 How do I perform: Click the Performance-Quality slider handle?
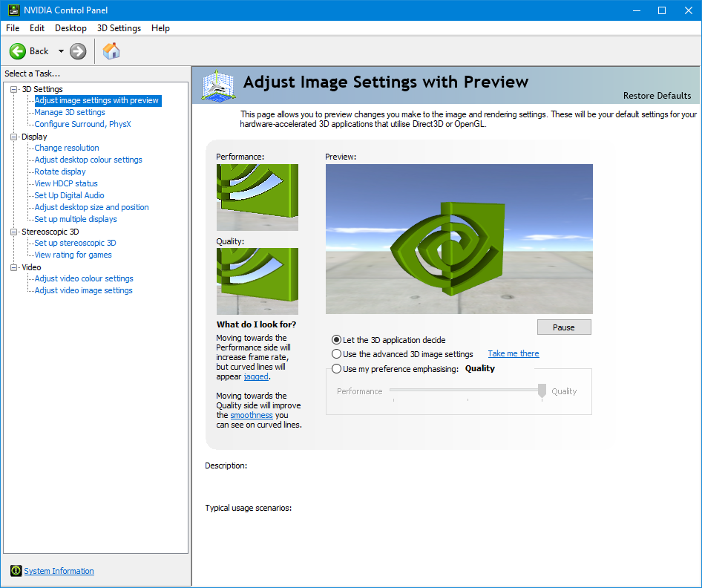click(x=541, y=391)
